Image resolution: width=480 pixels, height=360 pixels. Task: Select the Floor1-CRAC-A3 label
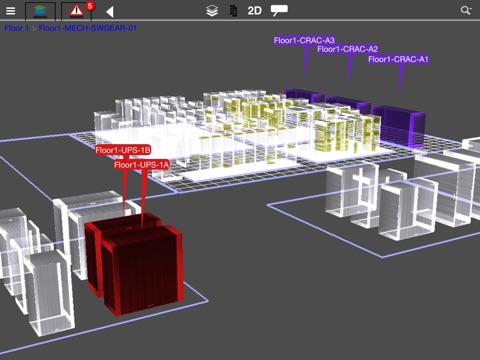304,41
